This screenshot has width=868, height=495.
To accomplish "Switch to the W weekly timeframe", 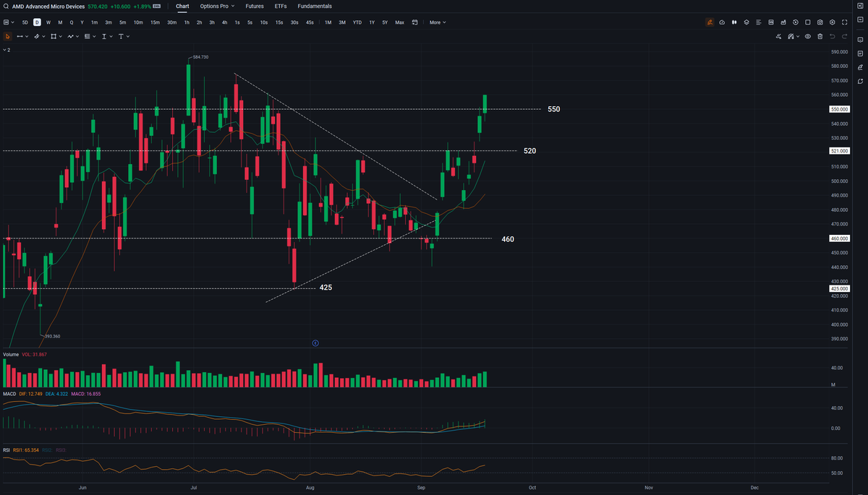I will point(48,22).
